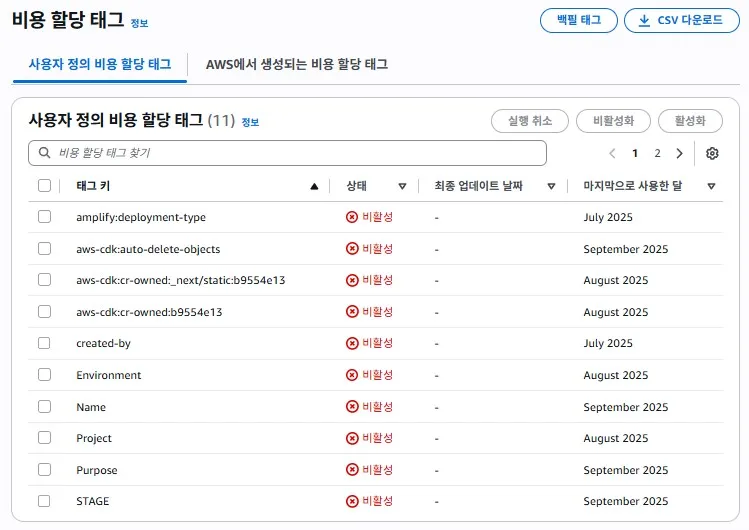Tick the Project tag checkbox
749x530 pixels.
44,438
